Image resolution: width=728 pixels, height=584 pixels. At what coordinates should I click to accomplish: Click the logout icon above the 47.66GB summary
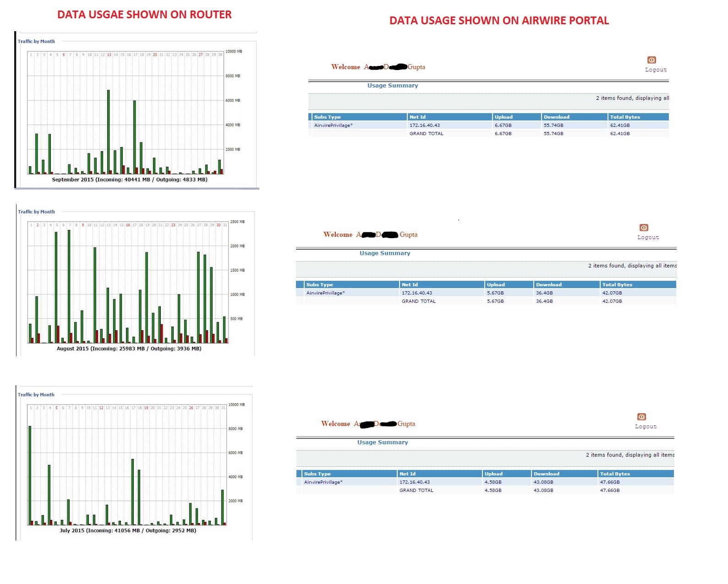pyautogui.click(x=641, y=417)
